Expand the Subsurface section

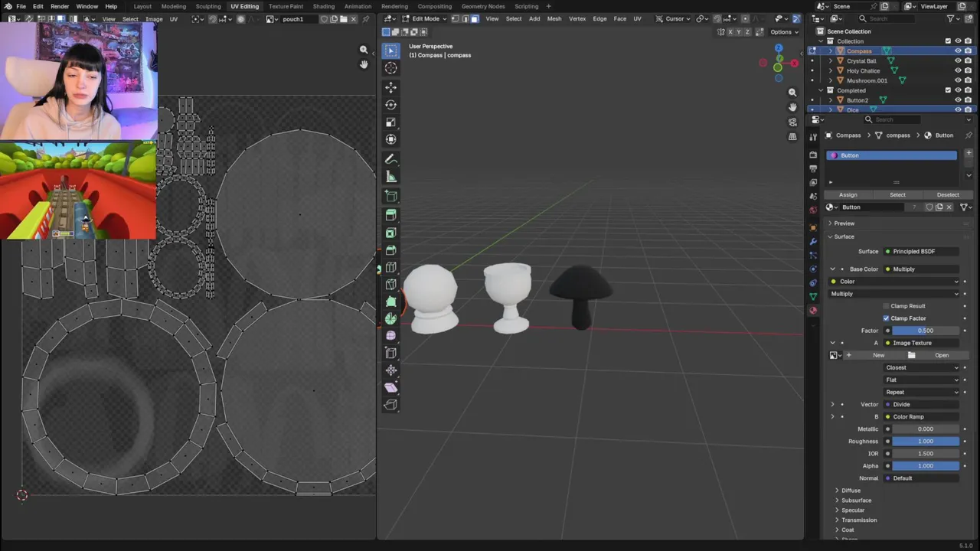coord(856,500)
